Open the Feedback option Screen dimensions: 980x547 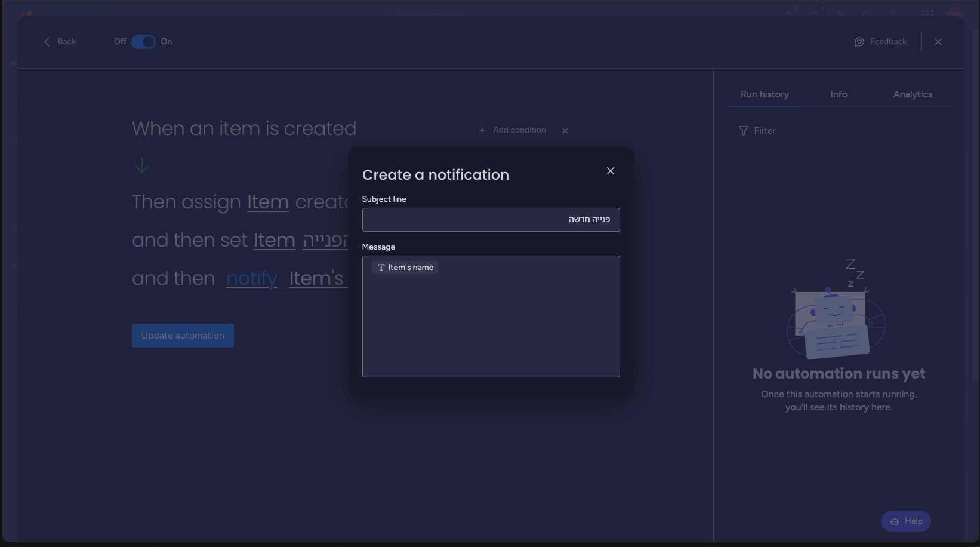(x=880, y=42)
